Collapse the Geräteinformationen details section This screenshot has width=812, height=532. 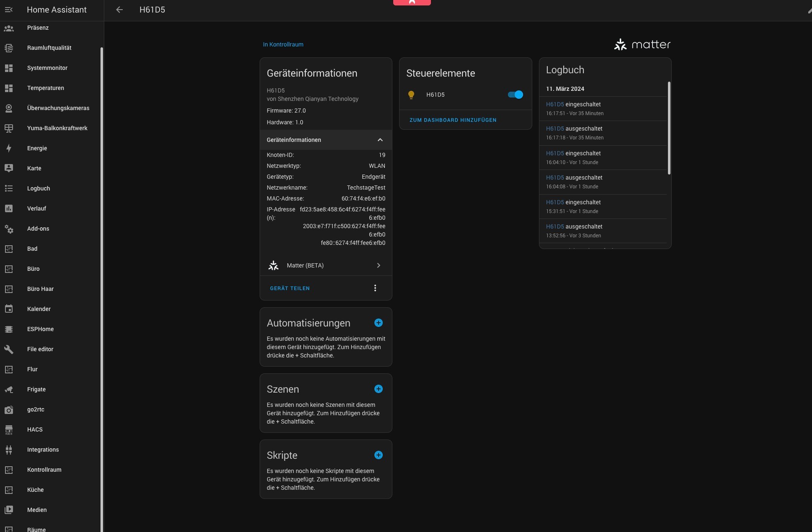click(x=380, y=140)
